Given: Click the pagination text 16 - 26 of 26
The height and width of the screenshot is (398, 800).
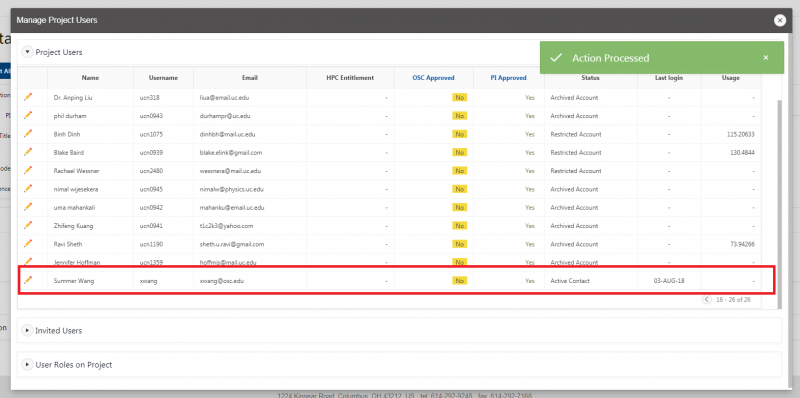Looking at the screenshot, I should tap(732, 300).
